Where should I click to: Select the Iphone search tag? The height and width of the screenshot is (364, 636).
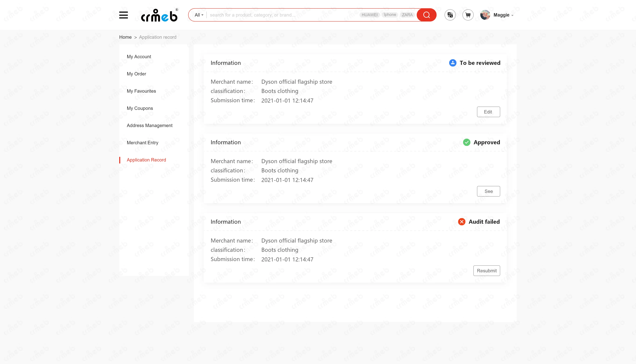click(390, 15)
